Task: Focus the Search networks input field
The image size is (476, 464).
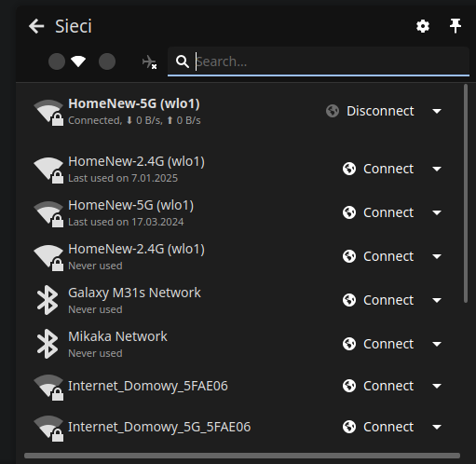Action: (319, 61)
